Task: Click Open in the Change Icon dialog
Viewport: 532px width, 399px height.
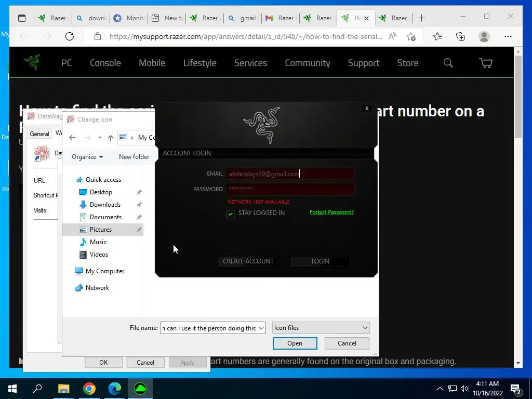Action: [295, 343]
